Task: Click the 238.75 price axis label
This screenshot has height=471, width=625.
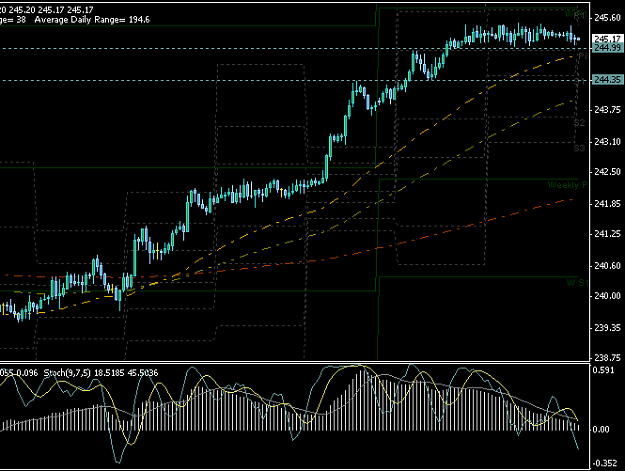Action: click(607, 358)
